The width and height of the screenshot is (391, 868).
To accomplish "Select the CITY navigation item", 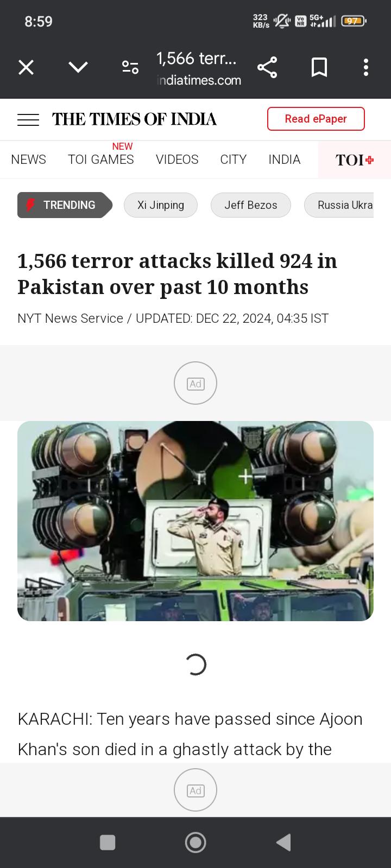I will point(234,159).
